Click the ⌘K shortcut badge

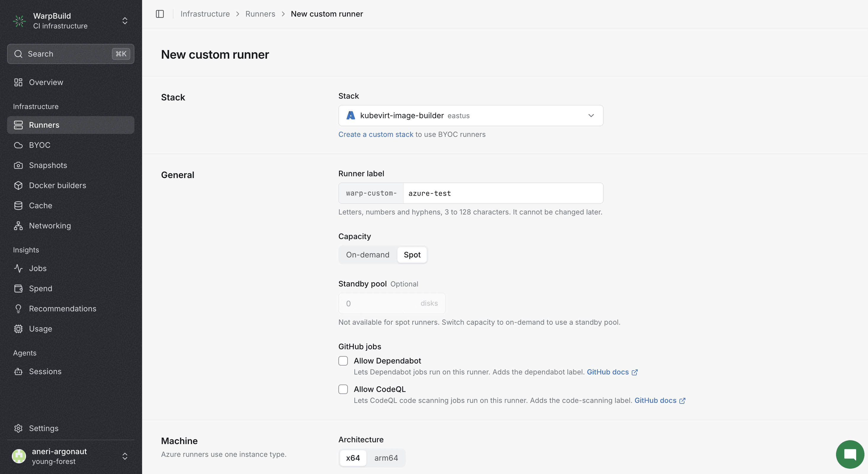pos(121,54)
